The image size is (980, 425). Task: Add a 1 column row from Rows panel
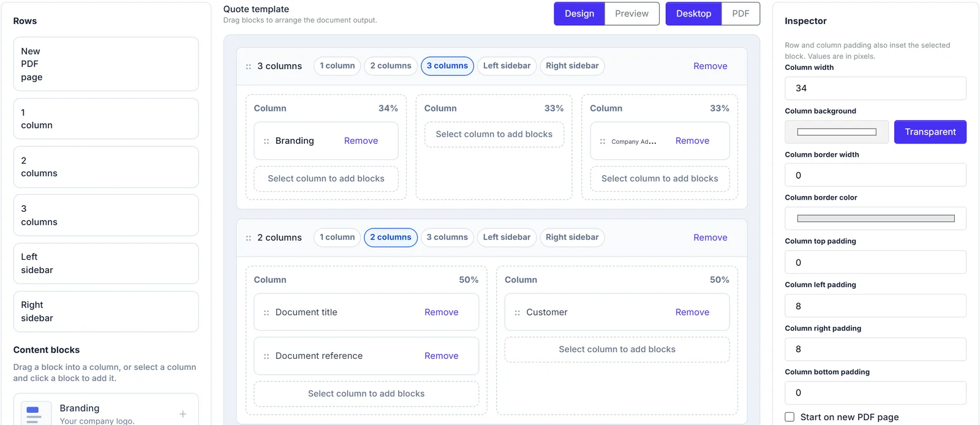[x=106, y=119]
